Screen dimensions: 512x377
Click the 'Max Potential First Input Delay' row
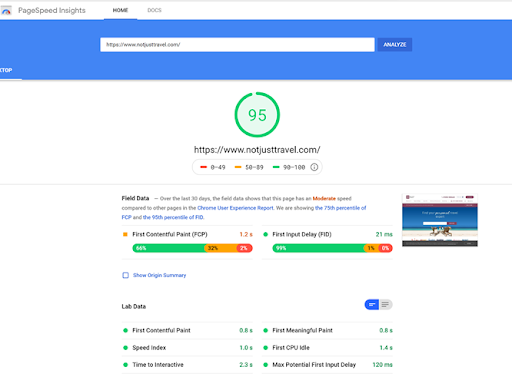pyautogui.click(x=327, y=365)
